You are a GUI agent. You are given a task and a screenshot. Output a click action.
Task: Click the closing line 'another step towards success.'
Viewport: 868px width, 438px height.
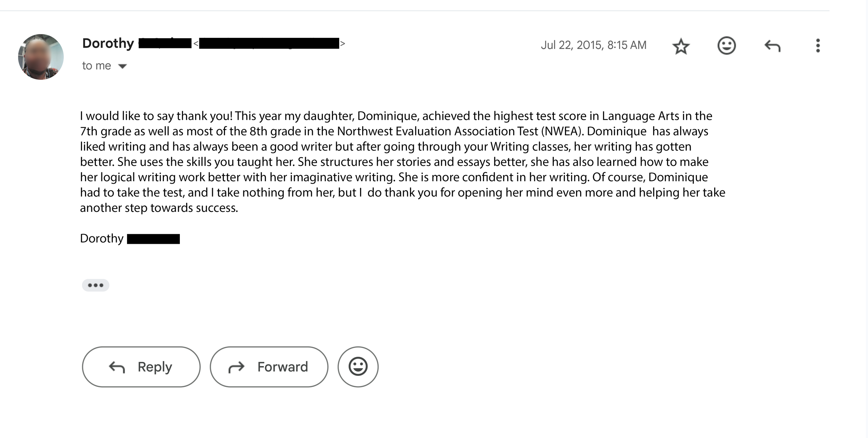[x=159, y=208]
